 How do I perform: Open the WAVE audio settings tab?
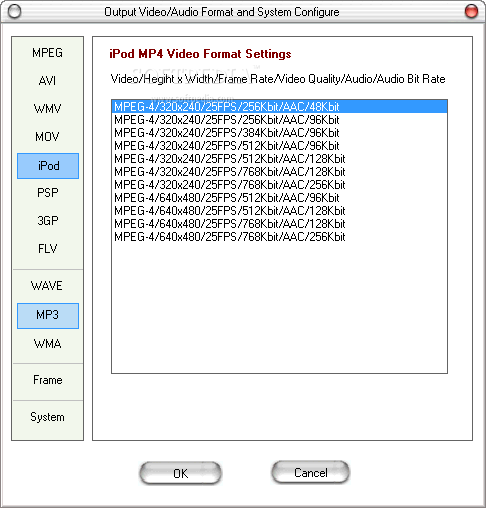[x=47, y=286]
